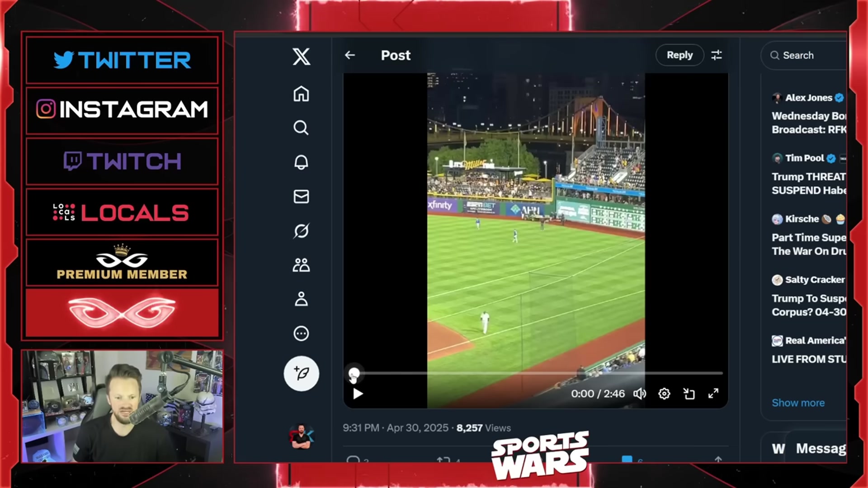Click the X logo in the sidebar
The width and height of the screenshot is (868, 488).
301,57
